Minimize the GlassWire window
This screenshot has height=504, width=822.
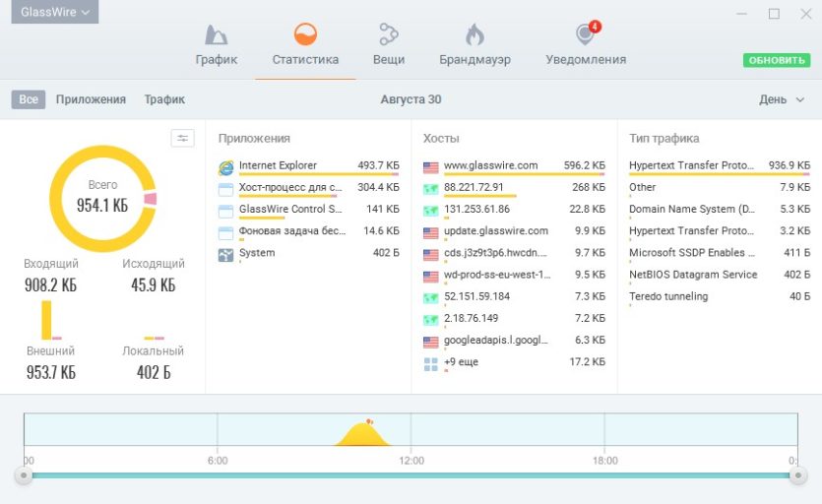[741, 14]
